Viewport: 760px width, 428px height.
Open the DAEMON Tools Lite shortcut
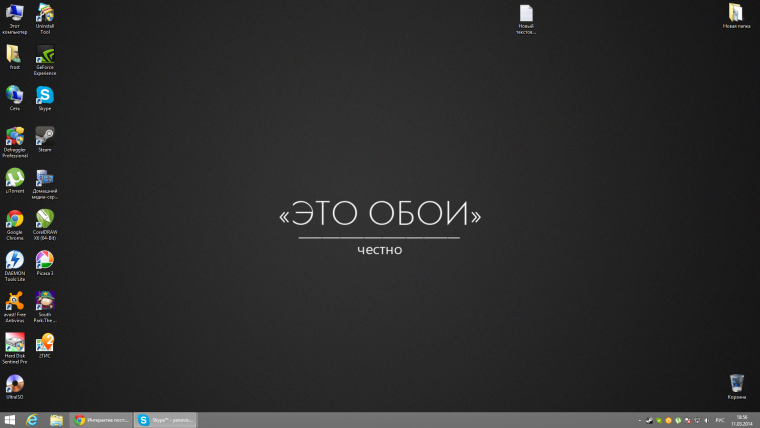[x=15, y=266]
